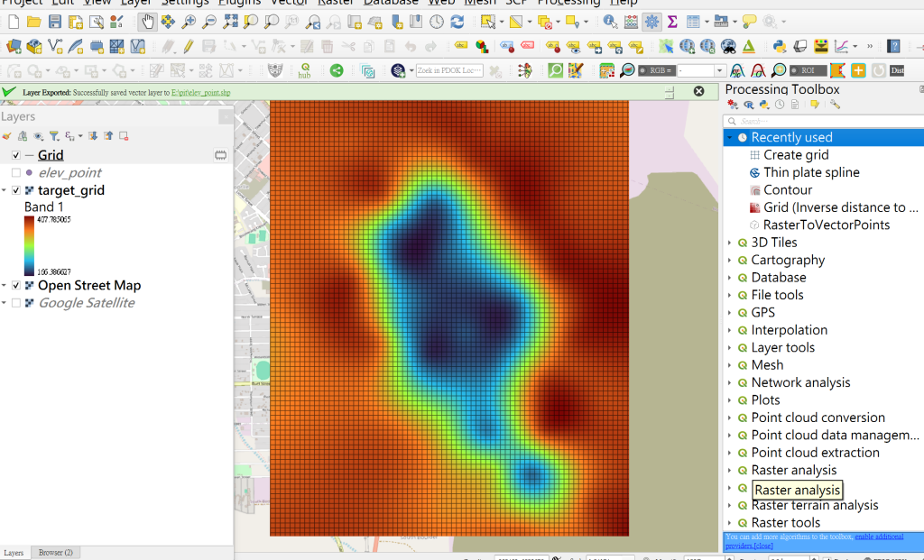Check the Google Satellite layer checkbox
924x560 pixels.
pos(16,303)
